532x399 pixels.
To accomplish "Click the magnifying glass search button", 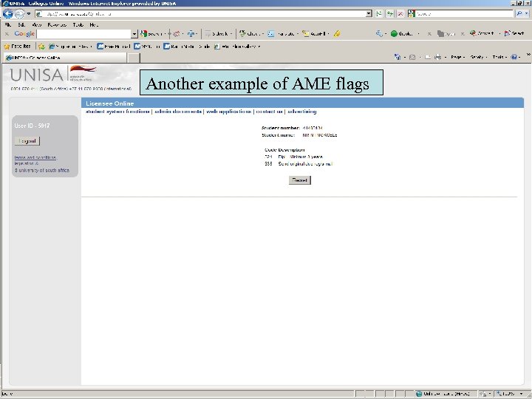I will click(x=519, y=13).
